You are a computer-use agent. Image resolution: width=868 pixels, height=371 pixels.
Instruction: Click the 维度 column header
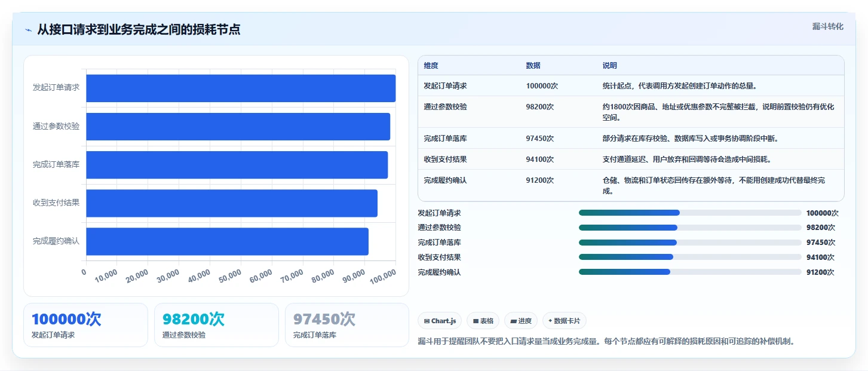click(431, 66)
